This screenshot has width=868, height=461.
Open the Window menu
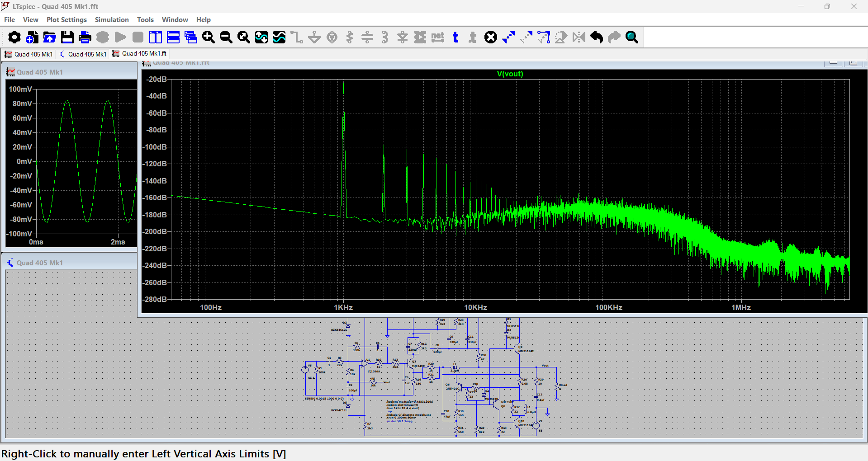click(x=175, y=20)
